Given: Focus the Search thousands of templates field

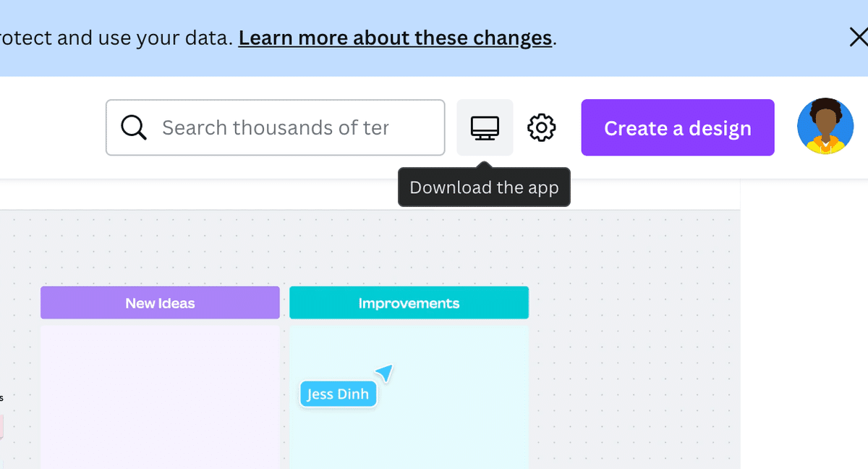Looking at the screenshot, I should tap(289, 128).
